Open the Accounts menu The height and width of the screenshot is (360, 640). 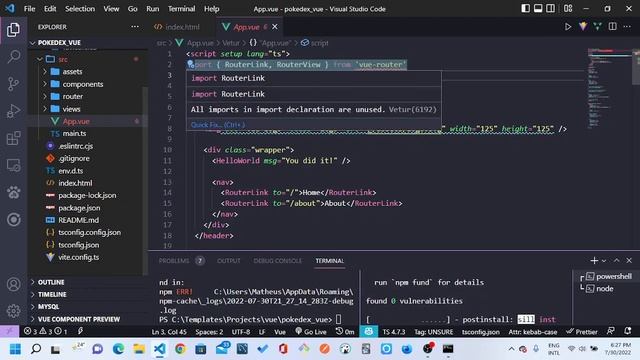click(x=13, y=284)
